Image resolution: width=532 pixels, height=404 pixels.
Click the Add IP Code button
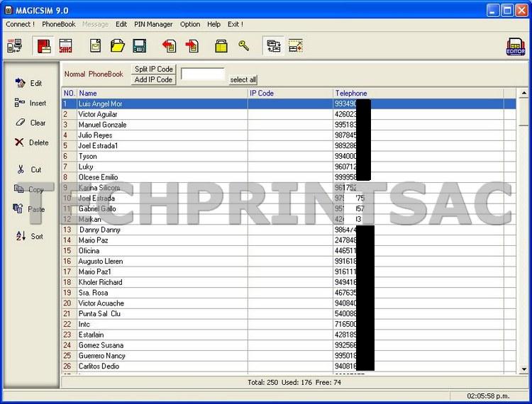[x=153, y=79]
